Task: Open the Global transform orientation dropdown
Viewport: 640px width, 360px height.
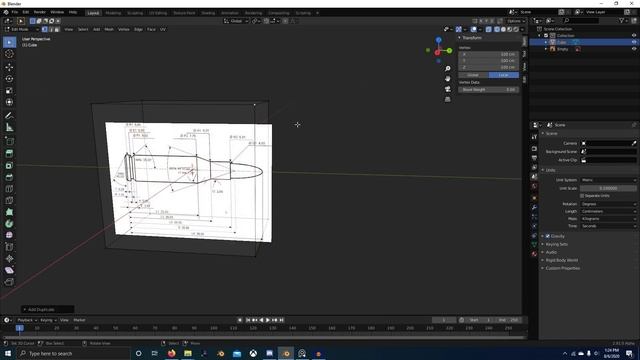Action: click(236, 21)
